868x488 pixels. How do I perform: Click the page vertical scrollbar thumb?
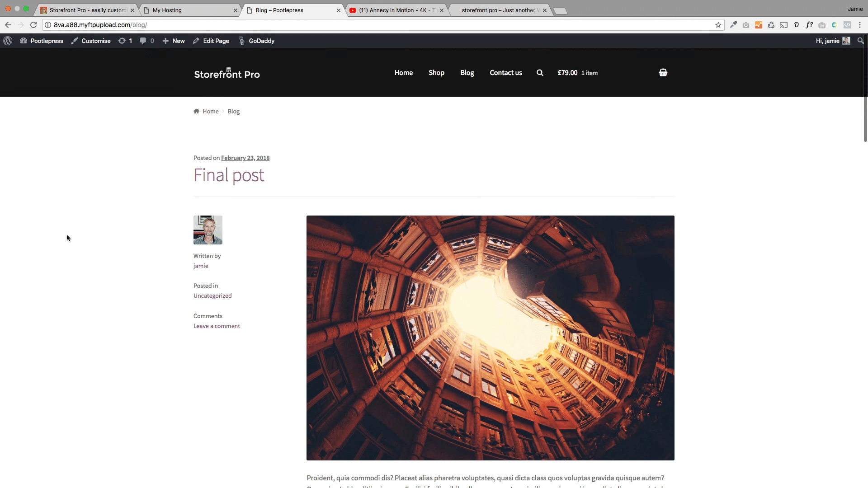pyautogui.click(x=865, y=88)
